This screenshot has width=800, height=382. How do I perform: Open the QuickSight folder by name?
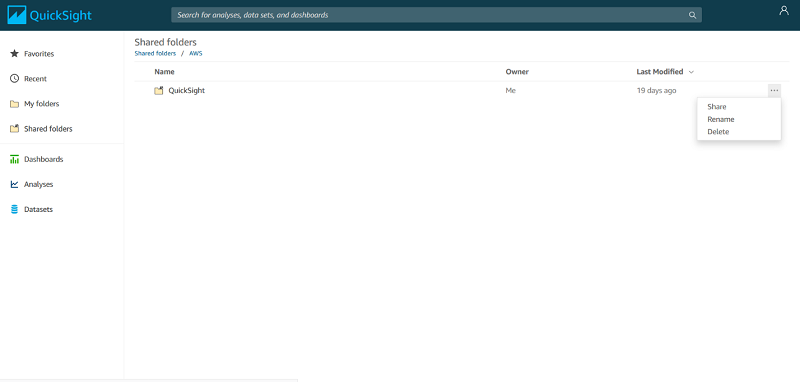[186, 90]
